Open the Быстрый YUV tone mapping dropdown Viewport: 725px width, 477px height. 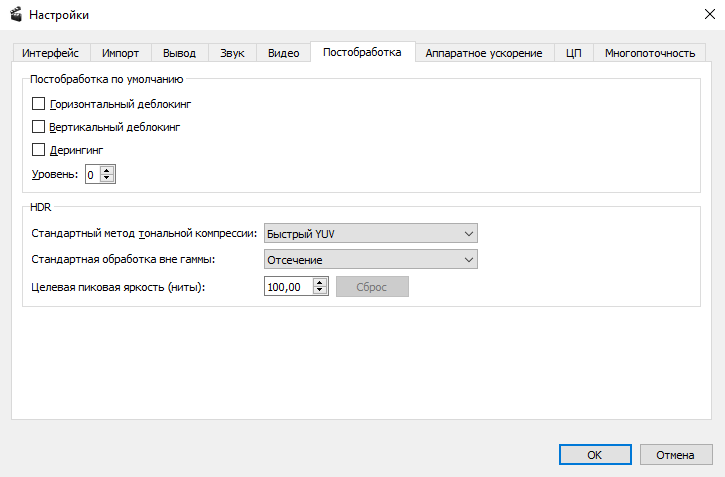(370, 233)
